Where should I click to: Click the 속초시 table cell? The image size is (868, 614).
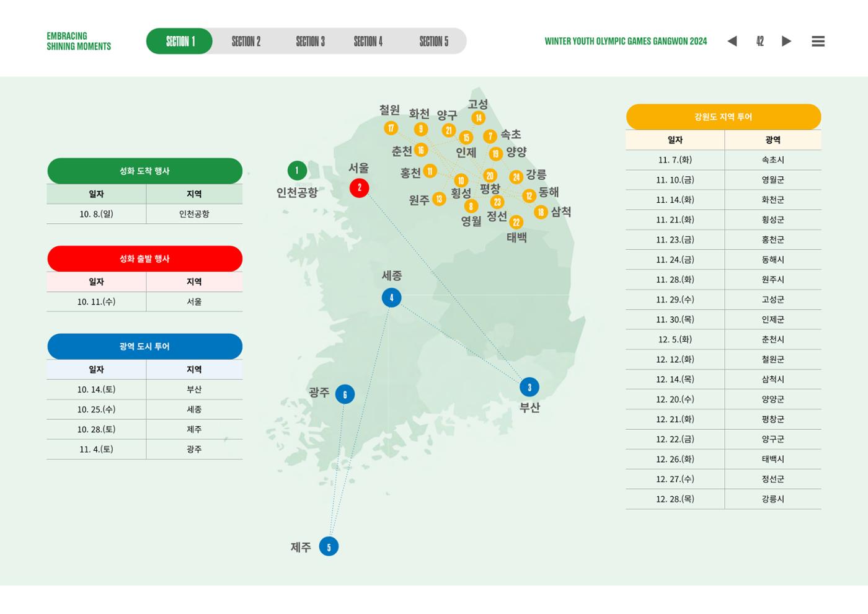(x=773, y=160)
